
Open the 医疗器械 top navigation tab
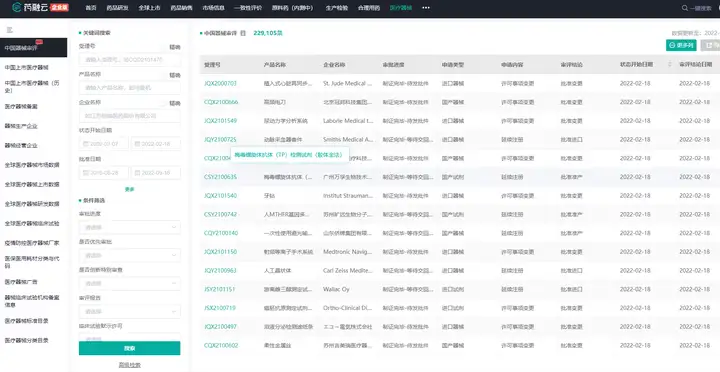tap(400, 8)
